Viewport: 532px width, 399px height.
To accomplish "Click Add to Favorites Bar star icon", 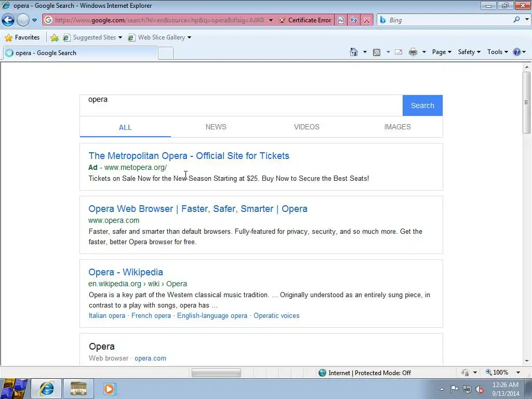I will point(54,37).
